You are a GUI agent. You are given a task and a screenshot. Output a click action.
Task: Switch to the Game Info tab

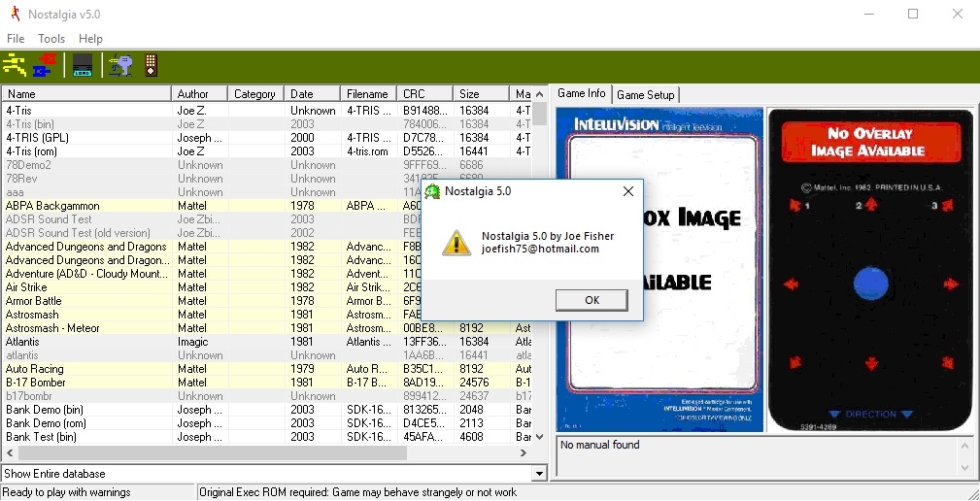[x=581, y=94]
